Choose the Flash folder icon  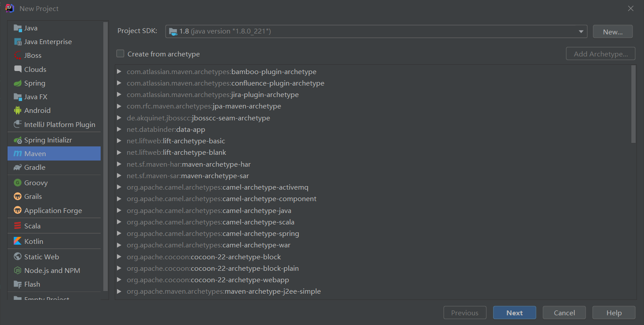18,284
